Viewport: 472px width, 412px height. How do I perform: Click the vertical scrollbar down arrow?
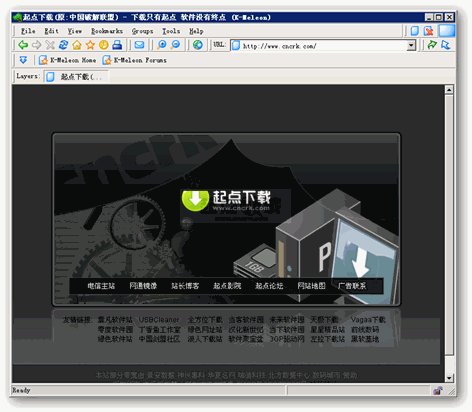(449, 378)
